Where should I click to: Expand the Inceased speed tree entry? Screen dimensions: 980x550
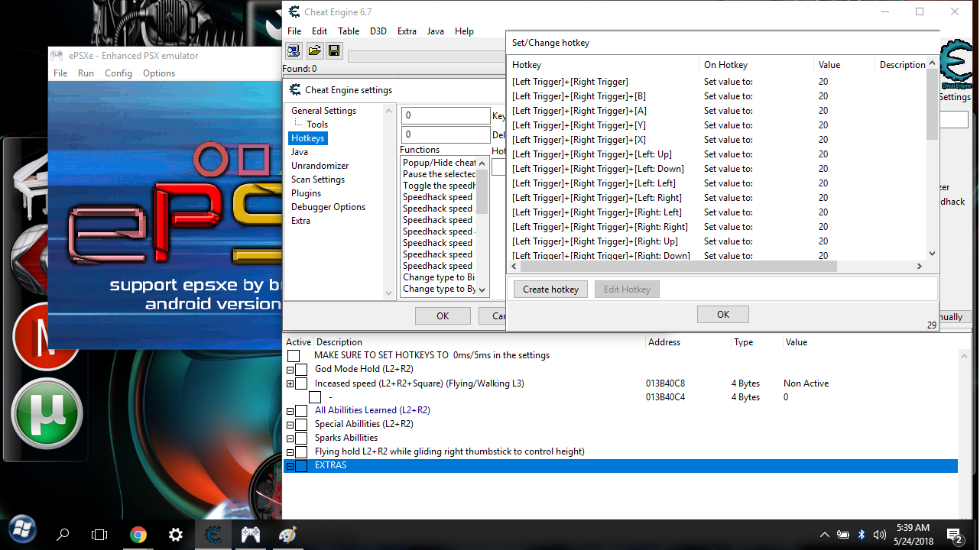[290, 383]
